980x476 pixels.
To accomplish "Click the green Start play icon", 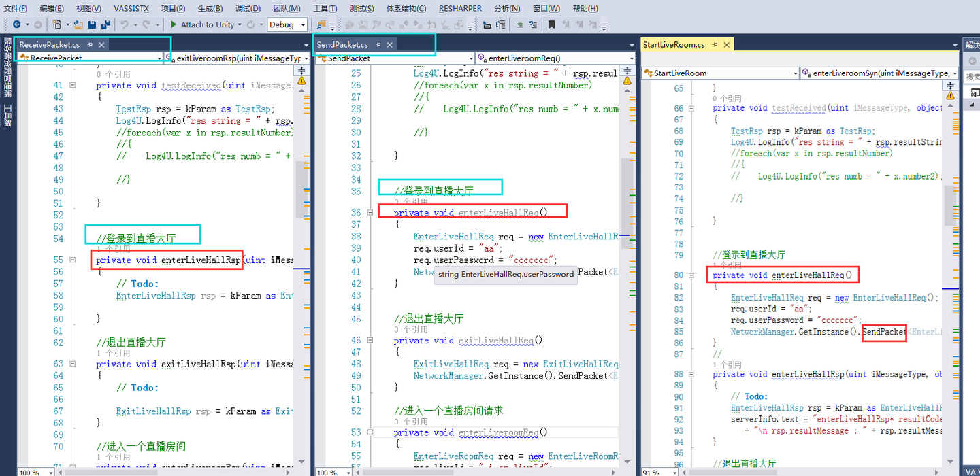I will [173, 24].
